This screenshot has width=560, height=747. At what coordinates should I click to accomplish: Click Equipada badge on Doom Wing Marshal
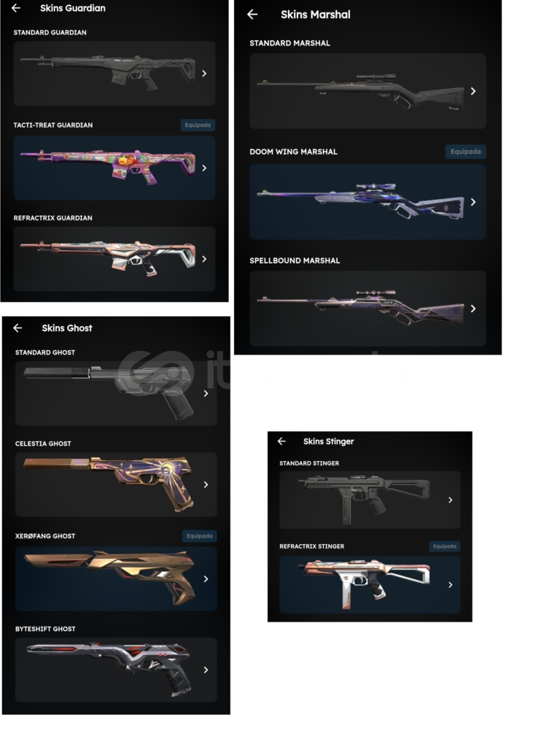(x=465, y=152)
